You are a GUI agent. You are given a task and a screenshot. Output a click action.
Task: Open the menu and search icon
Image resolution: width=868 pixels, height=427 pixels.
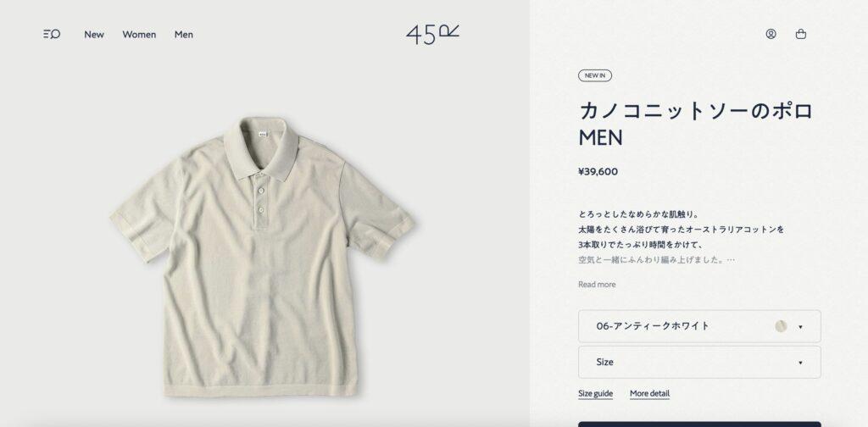[52, 34]
